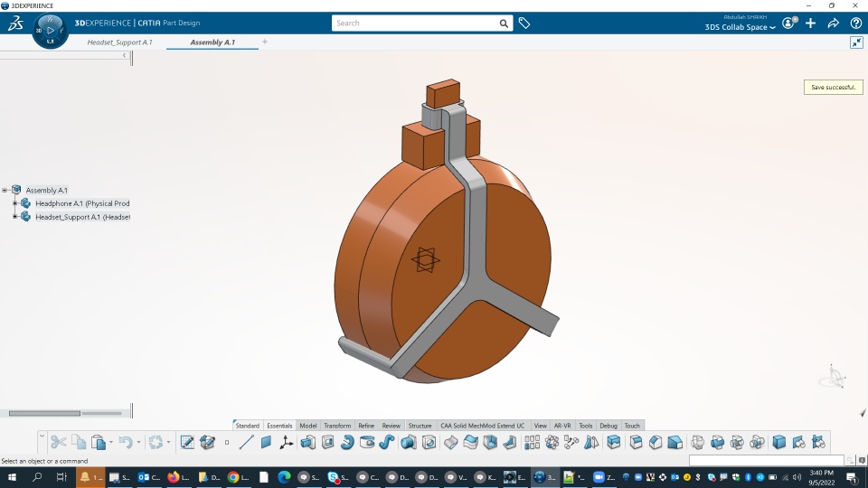Viewport: 868px width, 488px height.
Task: Select the Axis System tool
Action: coord(287,442)
